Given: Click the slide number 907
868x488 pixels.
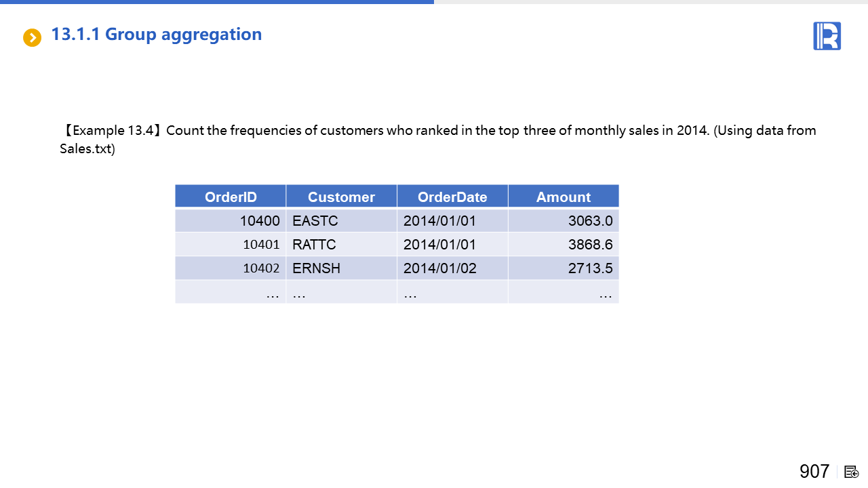Looking at the screenshot, I should tap(814, 472).
